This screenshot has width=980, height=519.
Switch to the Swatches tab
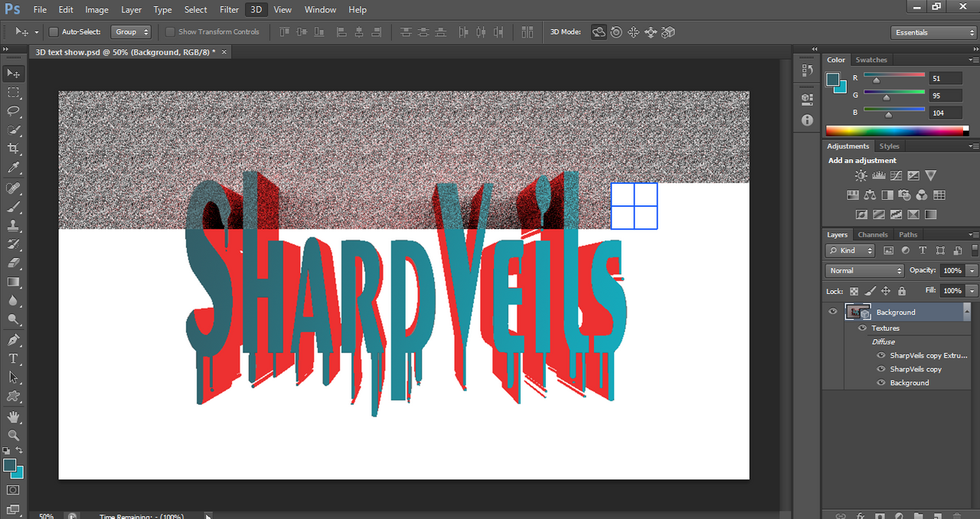click(x=871, y=60)
